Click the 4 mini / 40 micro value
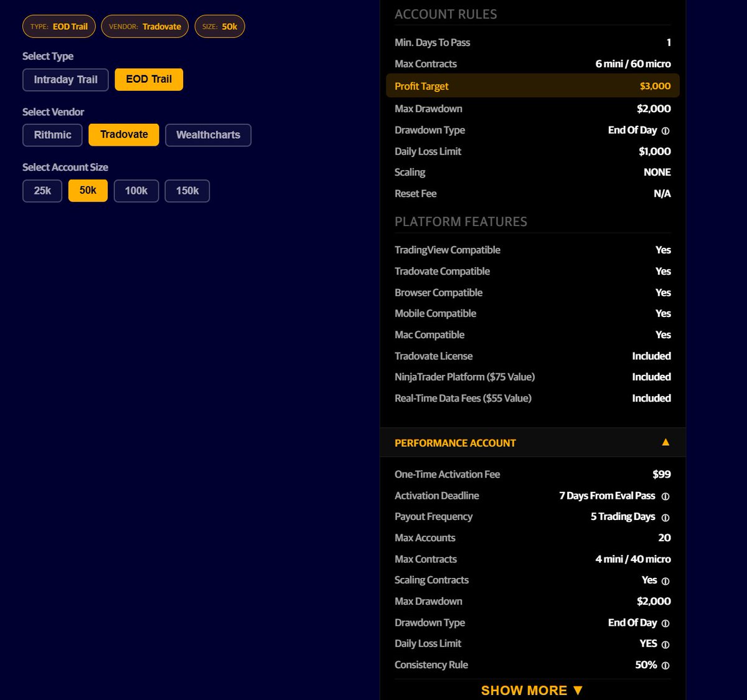 click(633, 559)
